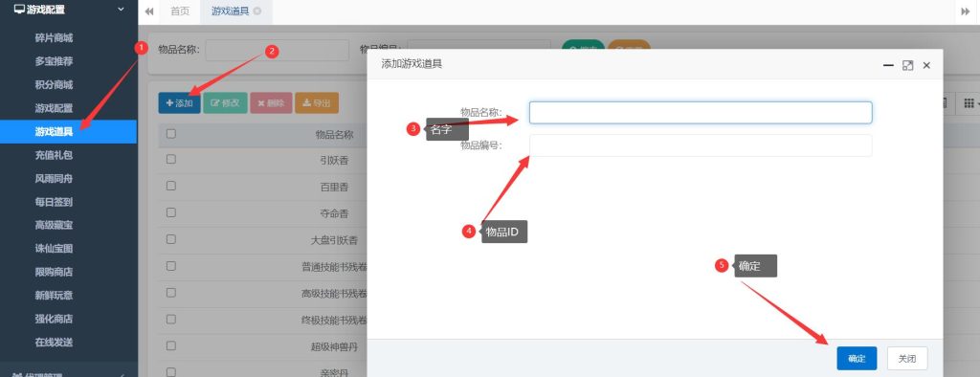Close the 游戏道具 tab via its x icon

pyautogui.click(x=257, y=11)
